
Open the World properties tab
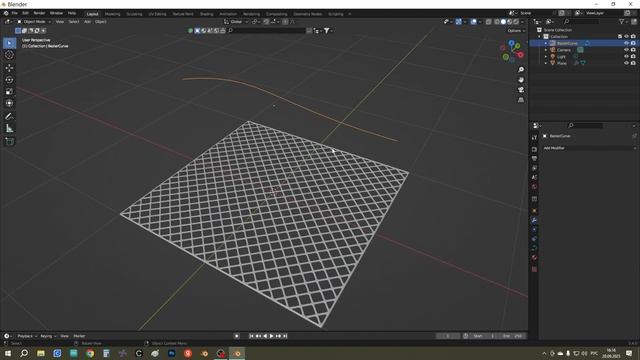(534, 187)
